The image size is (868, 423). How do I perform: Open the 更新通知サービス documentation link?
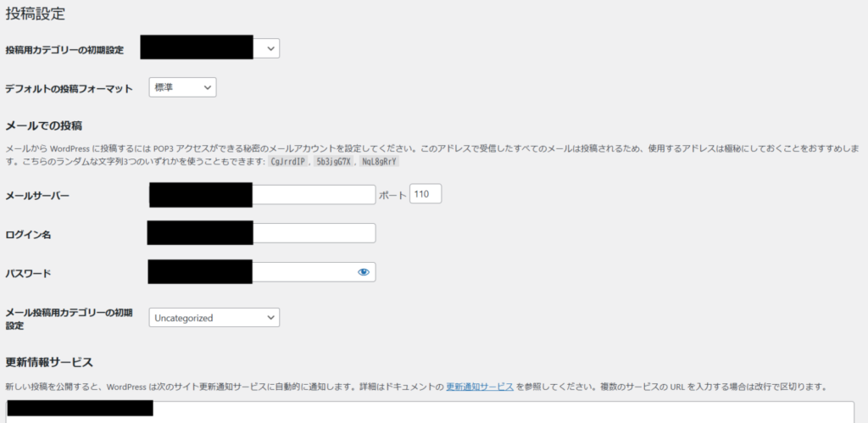(480, 387)
